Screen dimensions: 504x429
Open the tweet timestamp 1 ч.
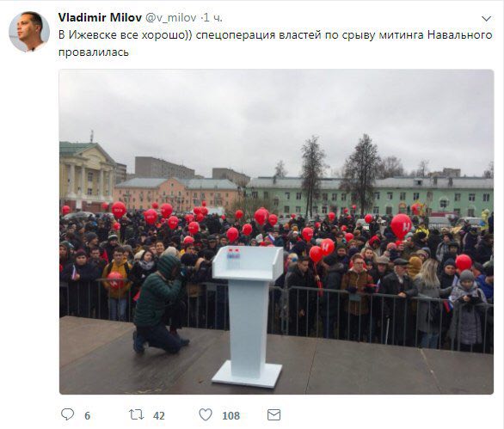tap(213, 18)
